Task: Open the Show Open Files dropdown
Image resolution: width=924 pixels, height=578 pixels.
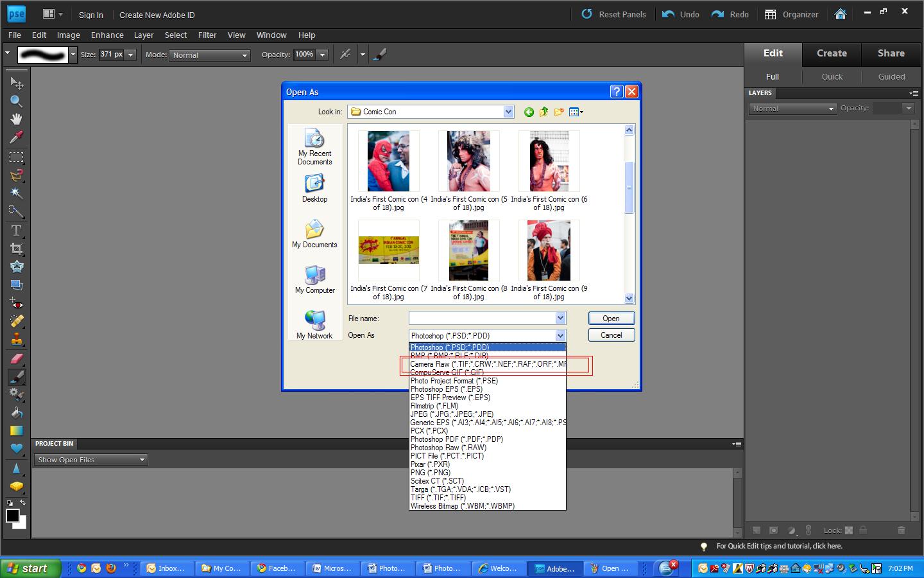Action: 91,460
